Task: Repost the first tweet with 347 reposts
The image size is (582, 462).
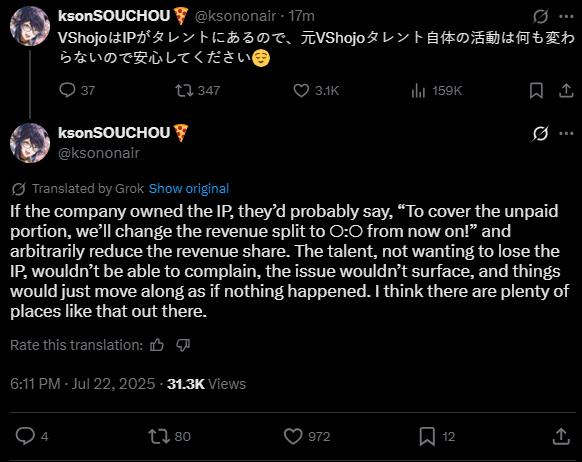Action: pos(197,90)
